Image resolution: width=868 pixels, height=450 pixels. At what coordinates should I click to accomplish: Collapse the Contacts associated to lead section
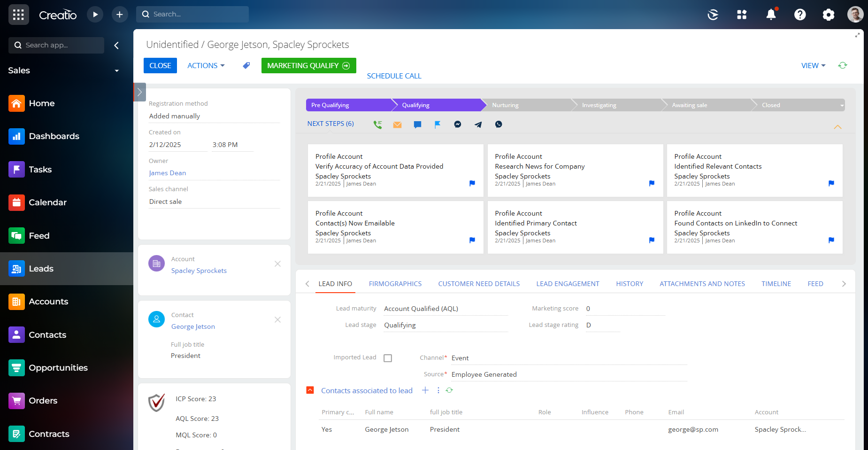310,390
